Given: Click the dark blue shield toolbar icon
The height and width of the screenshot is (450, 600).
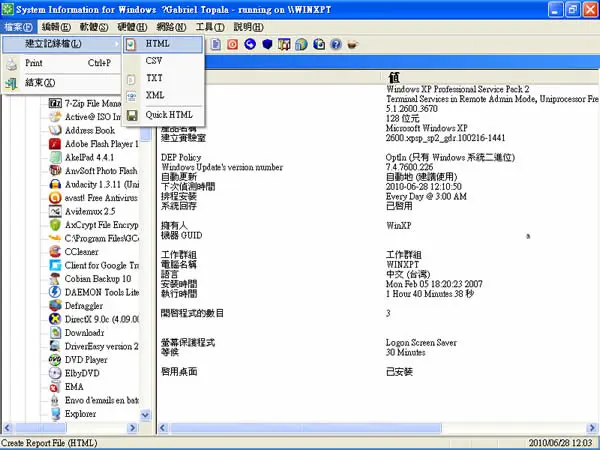Looking at the screenshot, I should coord(267,44).
